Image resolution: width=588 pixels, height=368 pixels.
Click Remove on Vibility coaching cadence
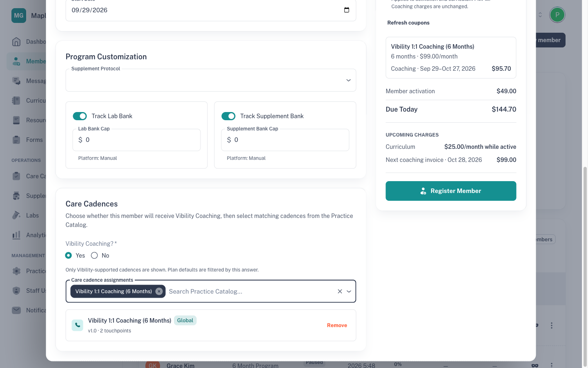(x=337, y=325)
